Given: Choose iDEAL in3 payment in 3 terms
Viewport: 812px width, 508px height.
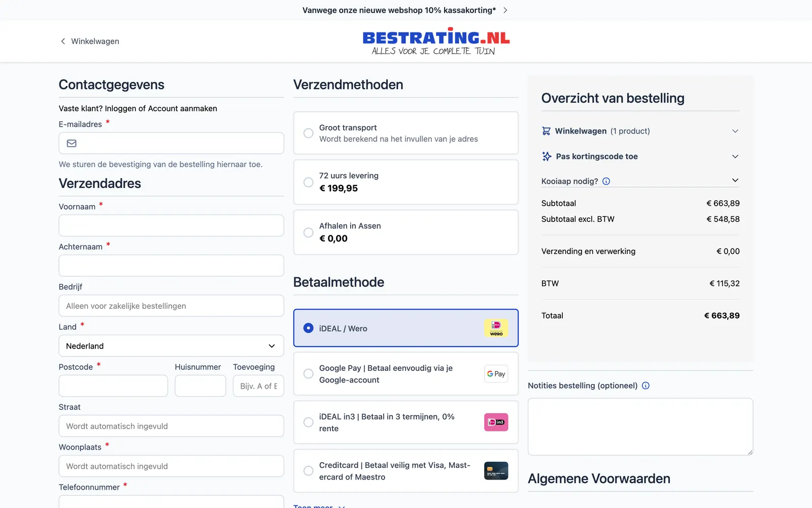Looking at the screenshot, I should pyautogui.click(x=406, y=422).
